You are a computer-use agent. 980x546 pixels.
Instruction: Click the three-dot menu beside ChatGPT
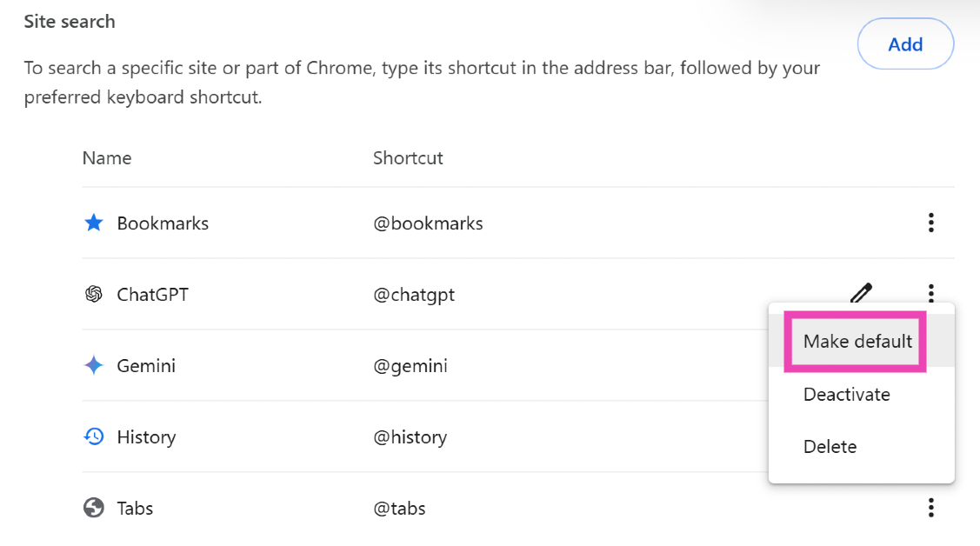pos(930,292)
